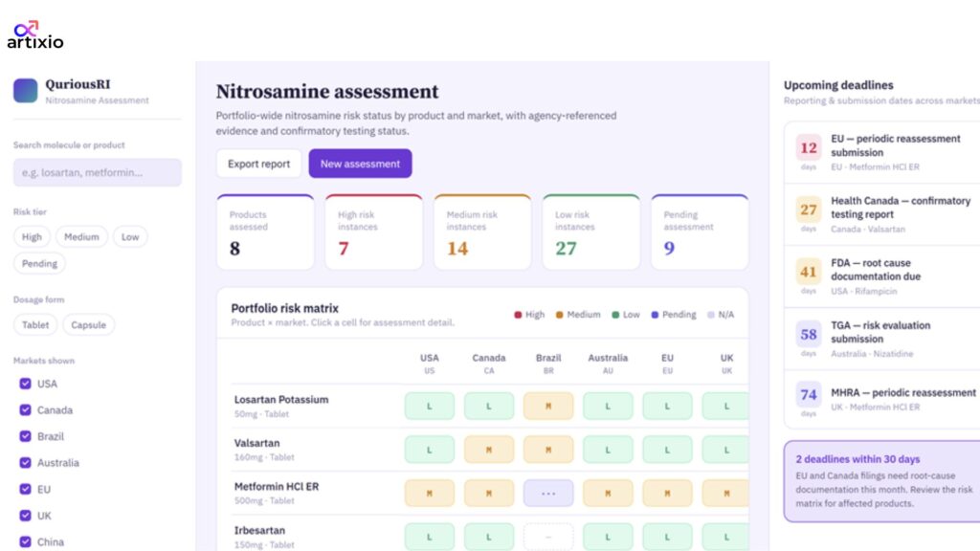This screenshot has height=551, width=980.
Task: Click the Australia column header
Action: (x=608, y=363)
